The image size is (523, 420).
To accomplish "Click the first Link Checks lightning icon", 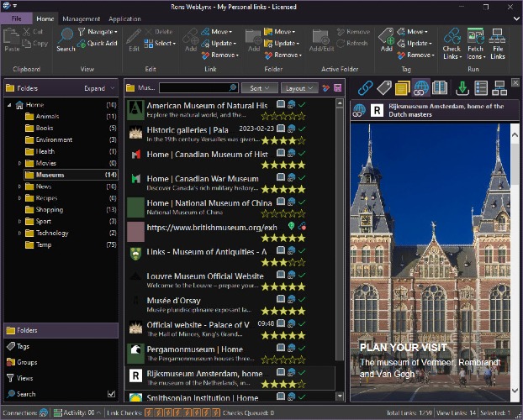I will (x=149, y=412).
